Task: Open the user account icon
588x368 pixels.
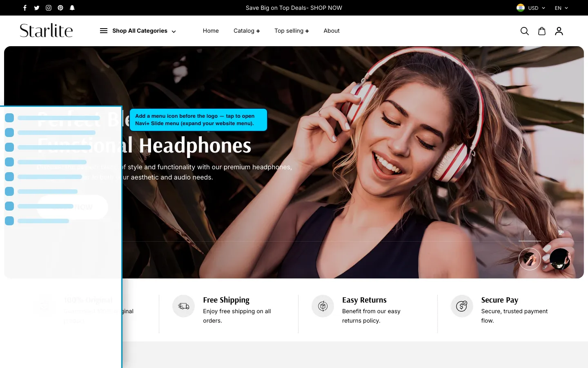Action: 559,31
